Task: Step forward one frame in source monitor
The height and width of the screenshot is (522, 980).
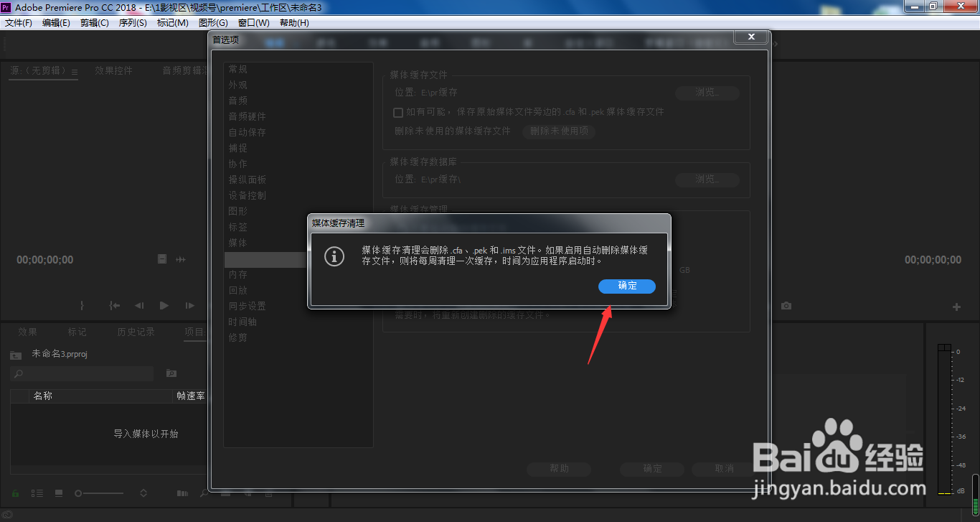Action: click(x=189, y=305)
